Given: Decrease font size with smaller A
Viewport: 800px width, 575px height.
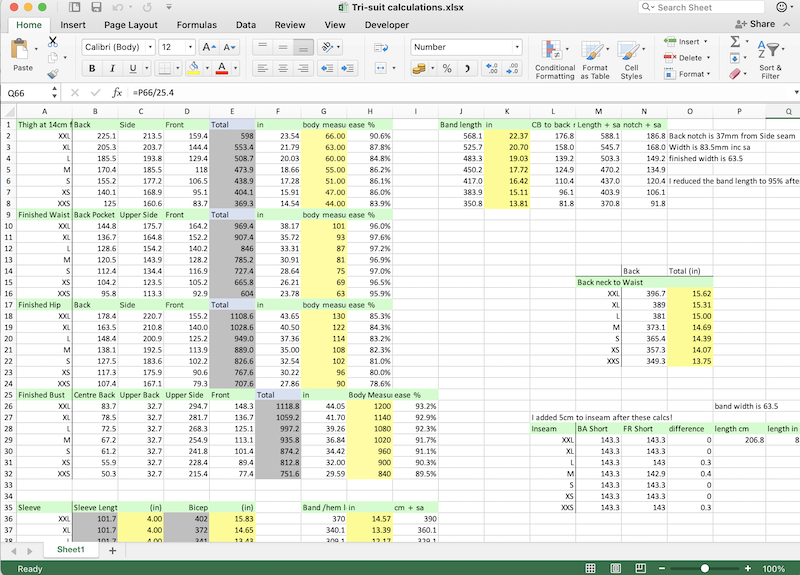Looking at the screenshot, I should (230, 47).
